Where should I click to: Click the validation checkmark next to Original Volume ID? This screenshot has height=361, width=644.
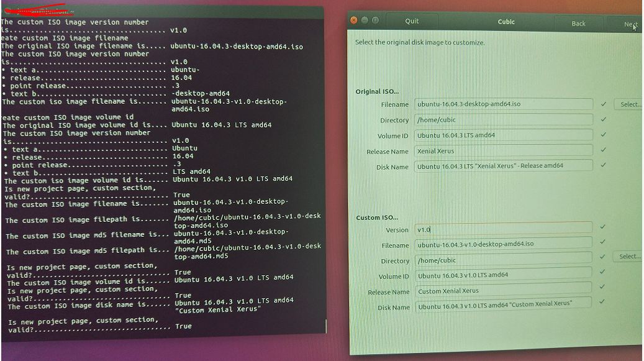pos(603,135)
